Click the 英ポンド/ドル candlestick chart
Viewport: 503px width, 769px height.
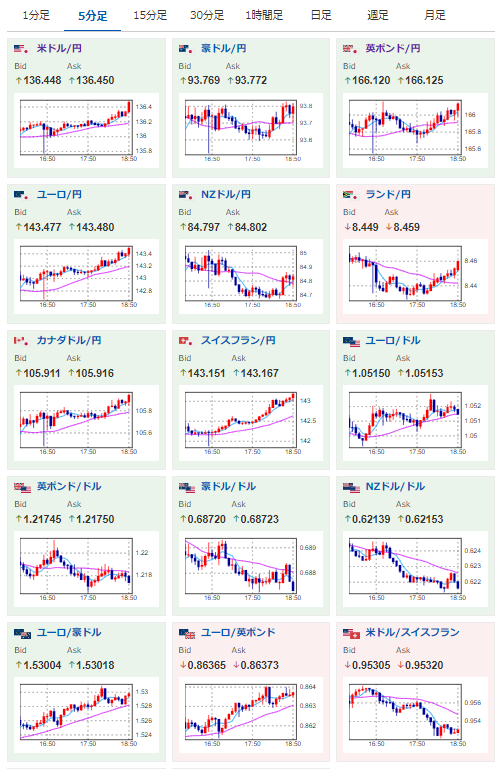pos(86,569)
